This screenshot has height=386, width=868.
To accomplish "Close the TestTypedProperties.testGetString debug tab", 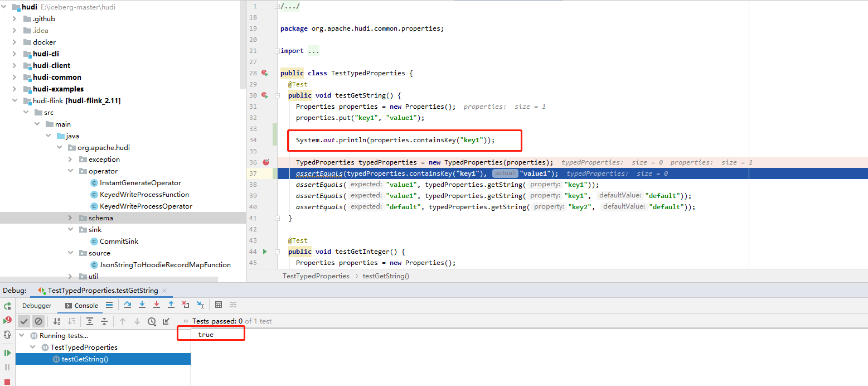I will pos(164,291).
